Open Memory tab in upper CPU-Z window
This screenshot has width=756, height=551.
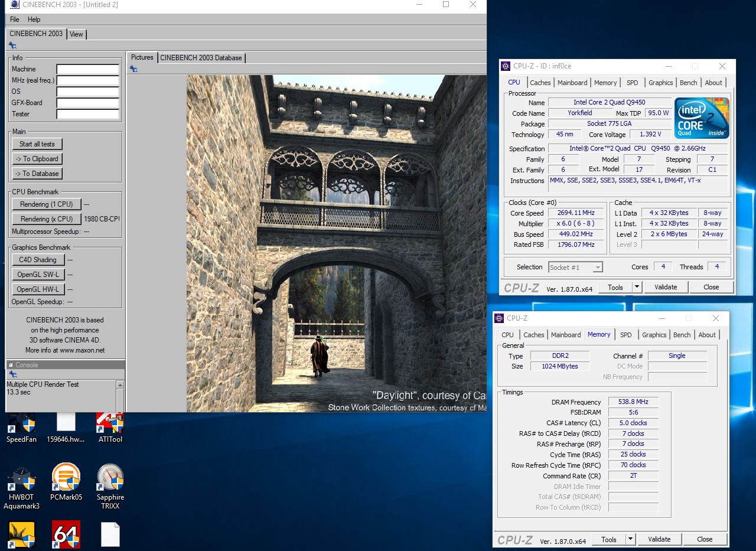click(x=605, y=83)
